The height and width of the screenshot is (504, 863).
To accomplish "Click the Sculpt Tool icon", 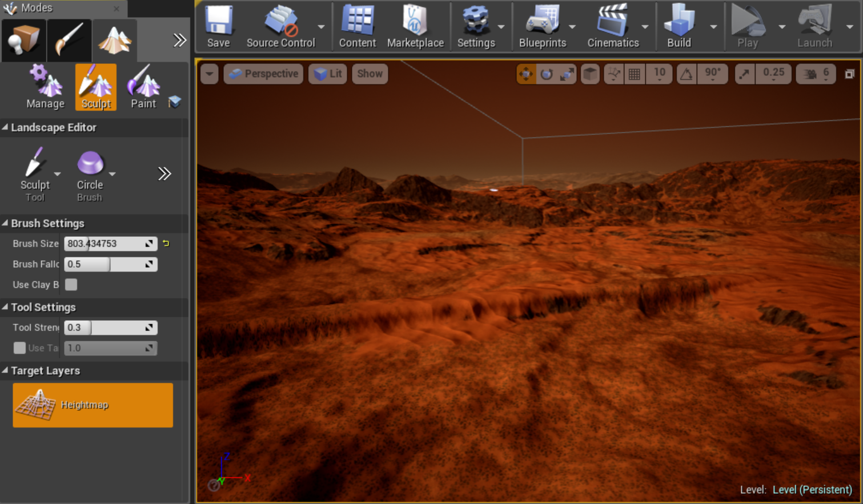I will pyautogui.click(x=35, y=163).
